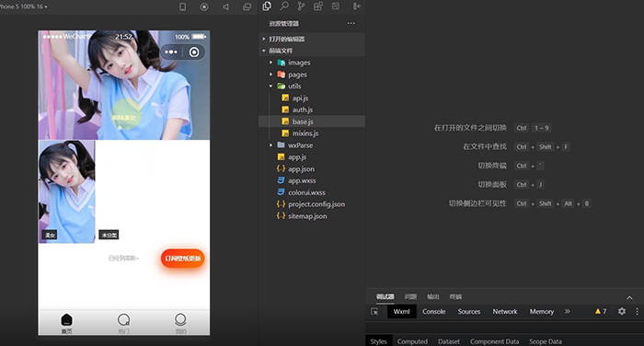Click the warnings count indicator 7

(x=601, y=311)
